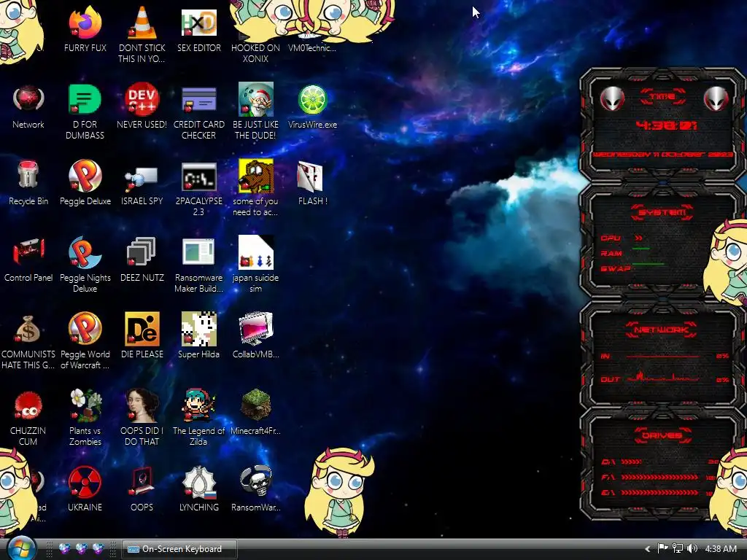Click the right alien head emblem
This screenshot has width=747, height=560.
[716, 99]
